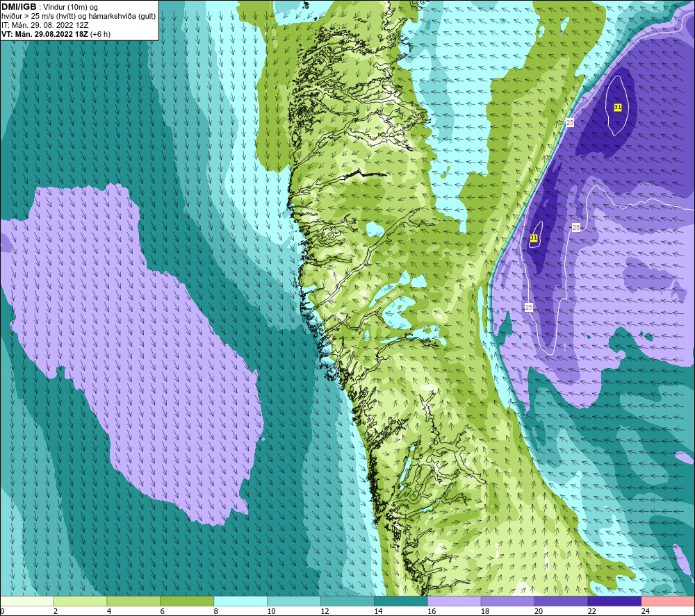Select the dark indigo 22–24 scale swatch
Screen dimensions: 695x616
(615, 601)
